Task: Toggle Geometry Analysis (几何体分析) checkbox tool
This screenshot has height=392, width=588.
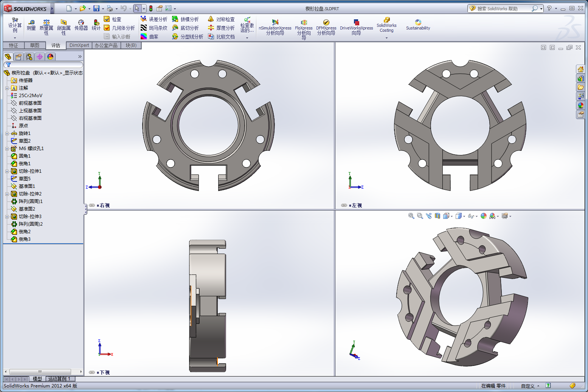Action: 119,28
